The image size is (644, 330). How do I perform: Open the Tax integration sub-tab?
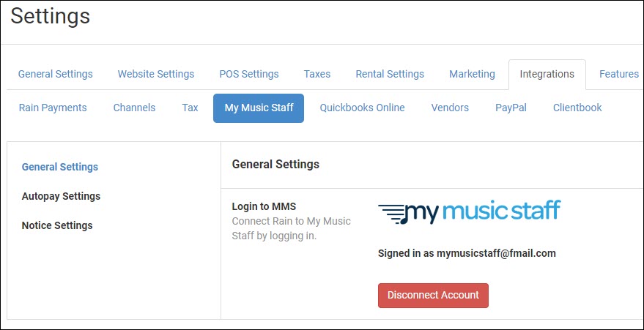pyautogui.click(x=190, y=108)
